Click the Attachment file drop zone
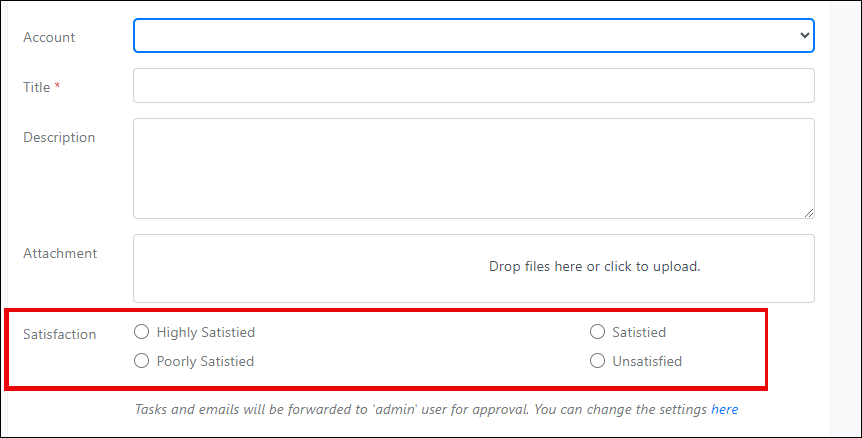 click(x=473, y=268)
